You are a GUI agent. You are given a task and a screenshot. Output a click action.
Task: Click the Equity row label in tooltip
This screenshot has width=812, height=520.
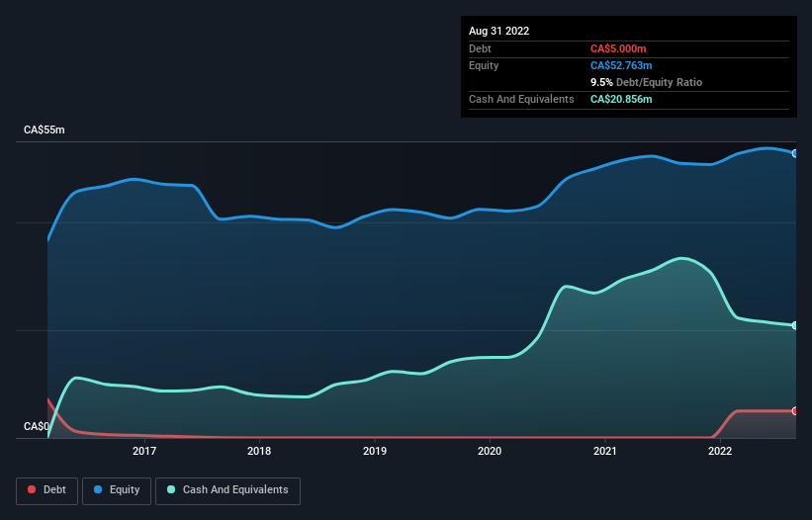click(484, 65)
